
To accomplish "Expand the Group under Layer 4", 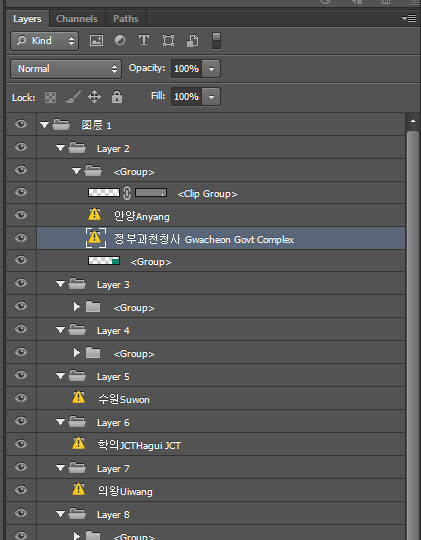I will (77, 352).
